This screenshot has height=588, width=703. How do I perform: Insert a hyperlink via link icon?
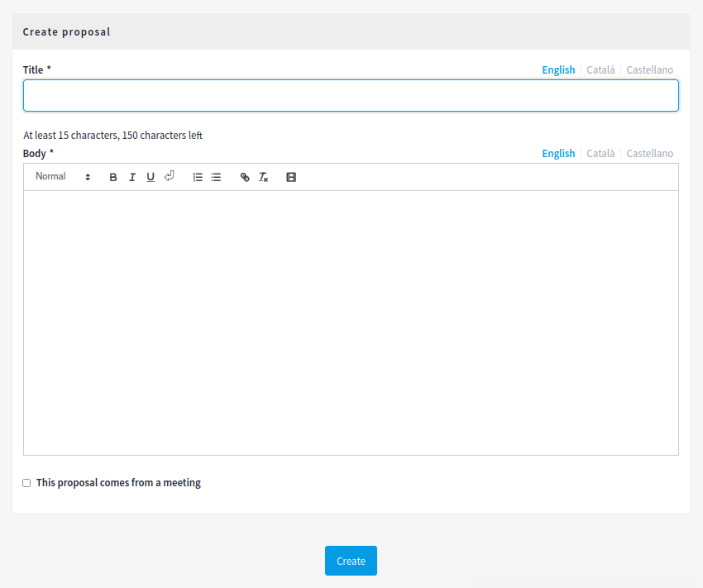(x=245, y=177)
